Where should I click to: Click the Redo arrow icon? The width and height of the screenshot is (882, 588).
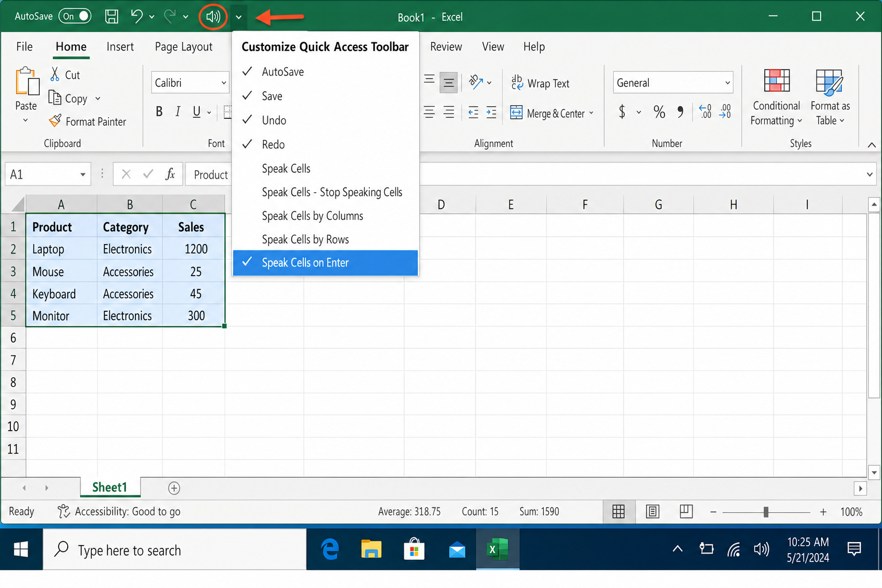click(170, 16)
